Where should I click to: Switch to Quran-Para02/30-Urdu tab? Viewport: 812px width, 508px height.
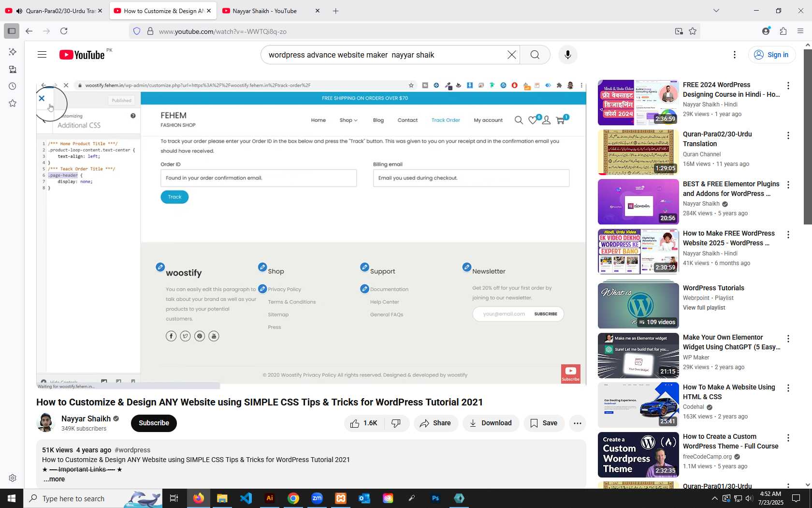tap(55, 11)
